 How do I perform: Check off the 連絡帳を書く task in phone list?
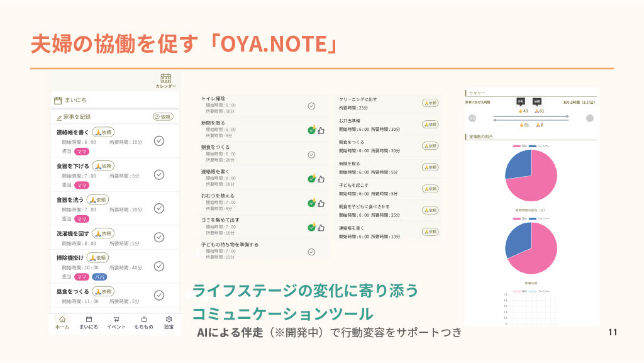point(159,140)
